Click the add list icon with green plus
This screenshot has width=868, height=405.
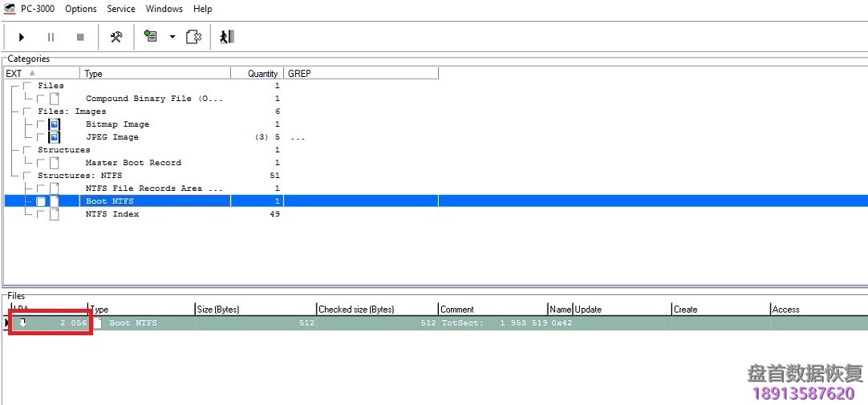pos(149,36)
